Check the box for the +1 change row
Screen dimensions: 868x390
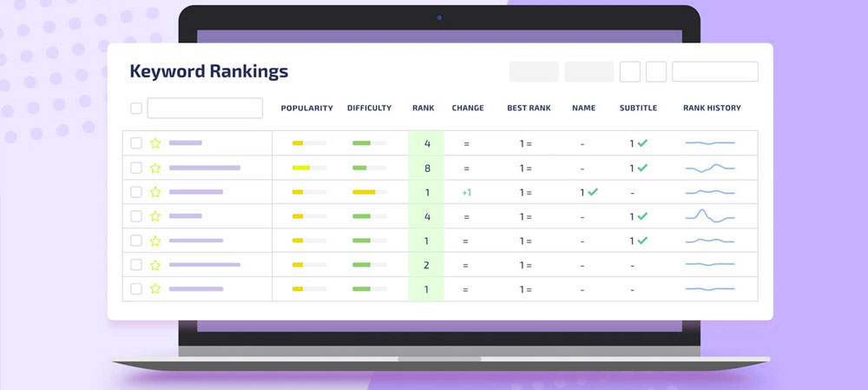(x=136, y=192)
